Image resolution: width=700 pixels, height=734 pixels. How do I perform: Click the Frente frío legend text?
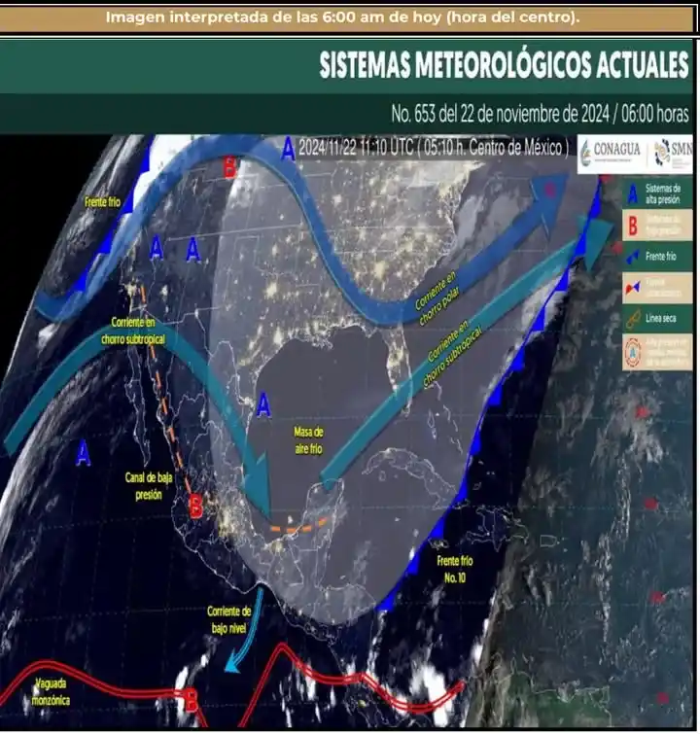[x=661, y=257]
